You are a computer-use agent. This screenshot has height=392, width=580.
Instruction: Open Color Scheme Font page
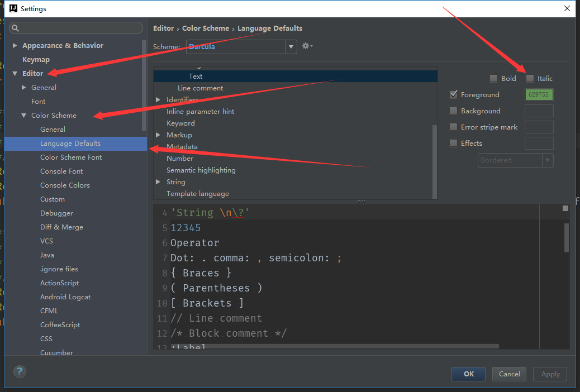[x=70, y=157]
